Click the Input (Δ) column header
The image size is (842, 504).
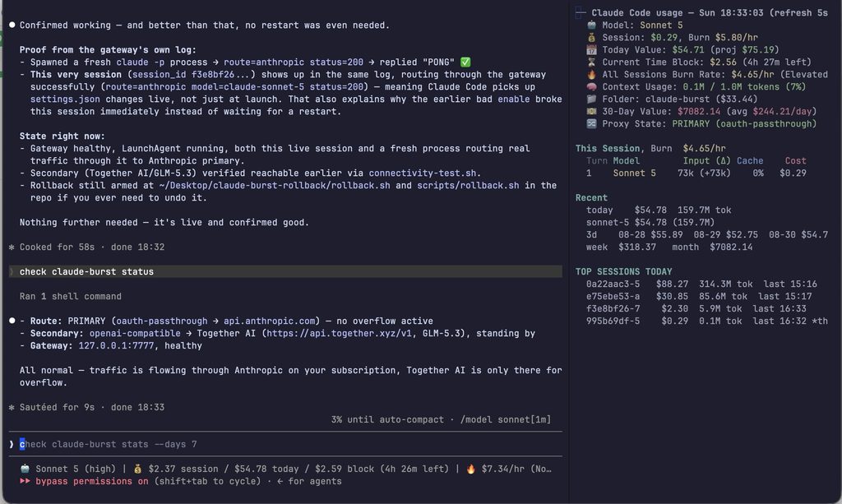pyautogui.click(x=706, y=161)
